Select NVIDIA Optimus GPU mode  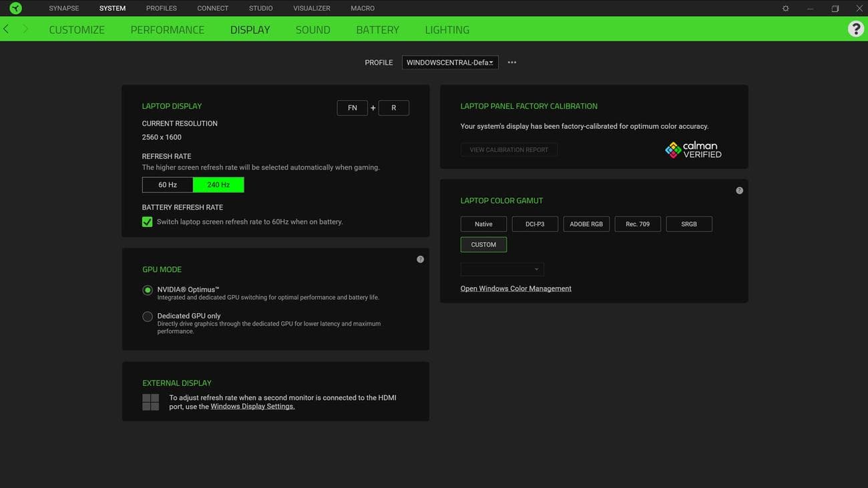pos(148,290)
